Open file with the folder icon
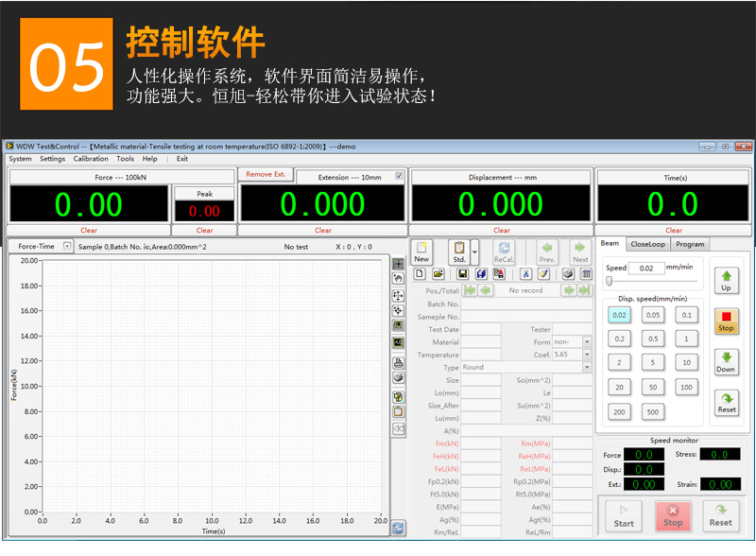756x556 pixels. click(438, 274)
